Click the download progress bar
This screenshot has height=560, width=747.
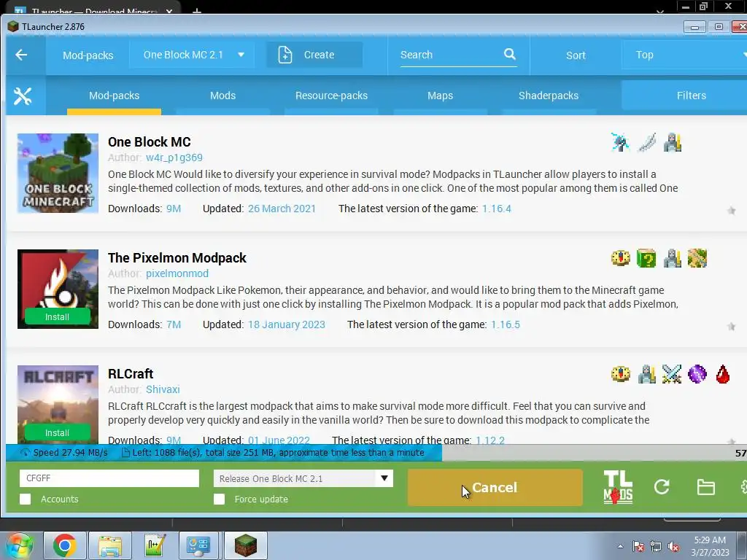point(376,453)
